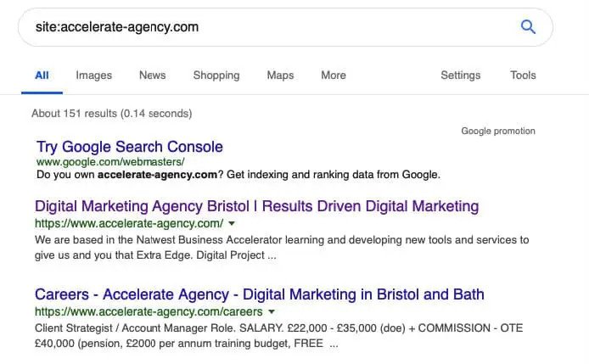Image resolution: width=589 pixels, height=364 pixels.
Task: Click the search box with site:accelerate-agency.com
Action: point(255,27)
